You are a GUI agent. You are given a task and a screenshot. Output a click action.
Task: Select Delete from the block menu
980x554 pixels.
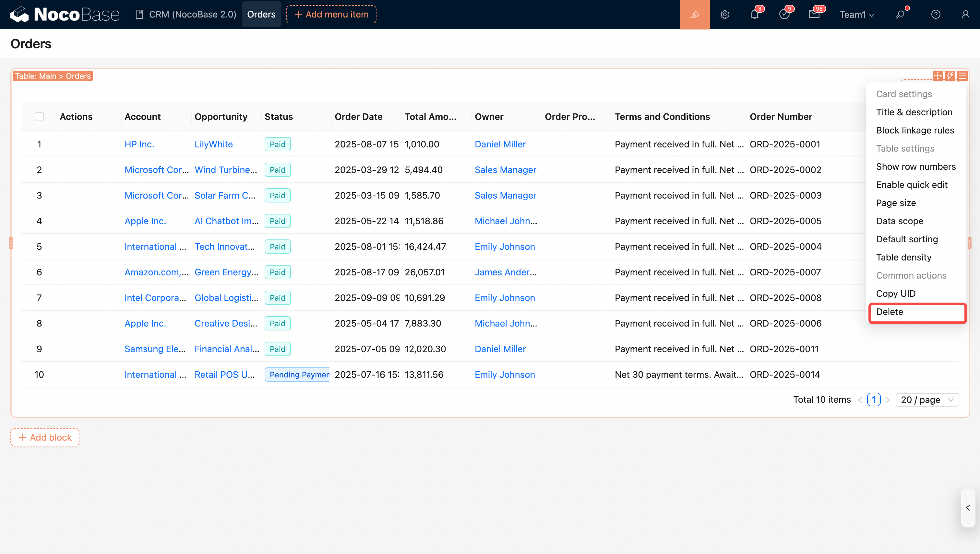click(890, 312)
